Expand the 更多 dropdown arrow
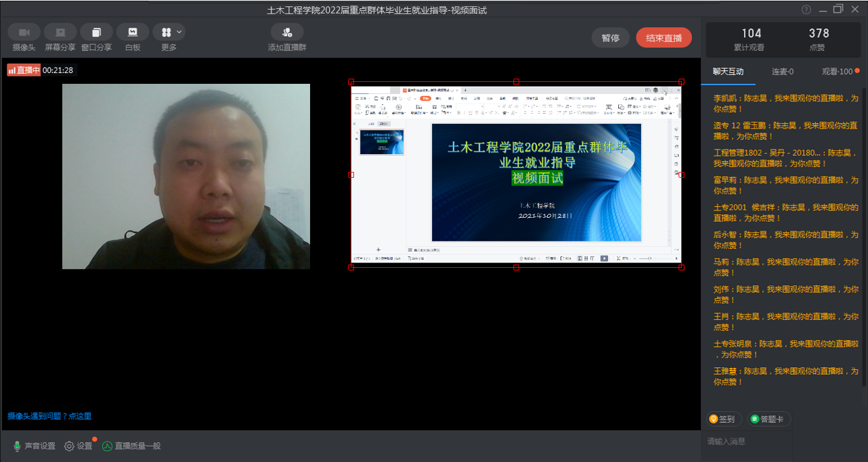This screenshot has height=462, width=868. (x=179, y=32)
